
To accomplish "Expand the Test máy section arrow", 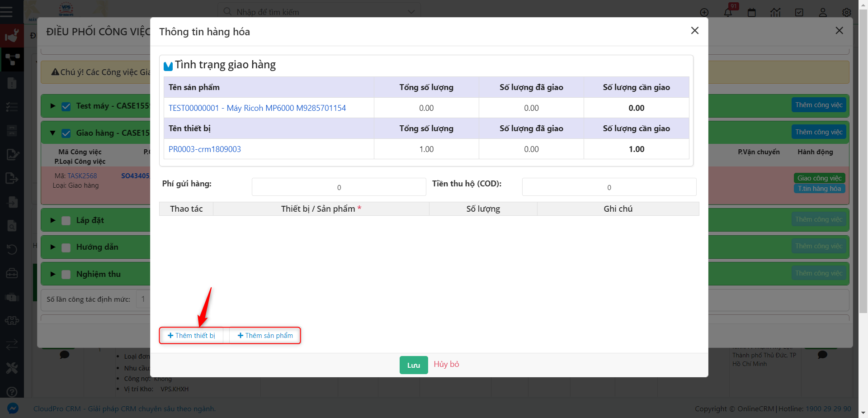I will click(53, 106).
